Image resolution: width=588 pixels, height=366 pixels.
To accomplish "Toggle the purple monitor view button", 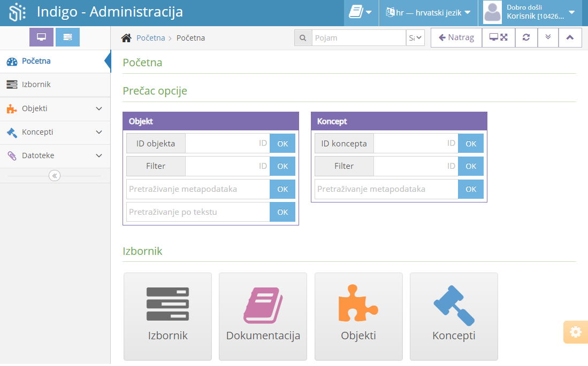I will tap(41, 37).
